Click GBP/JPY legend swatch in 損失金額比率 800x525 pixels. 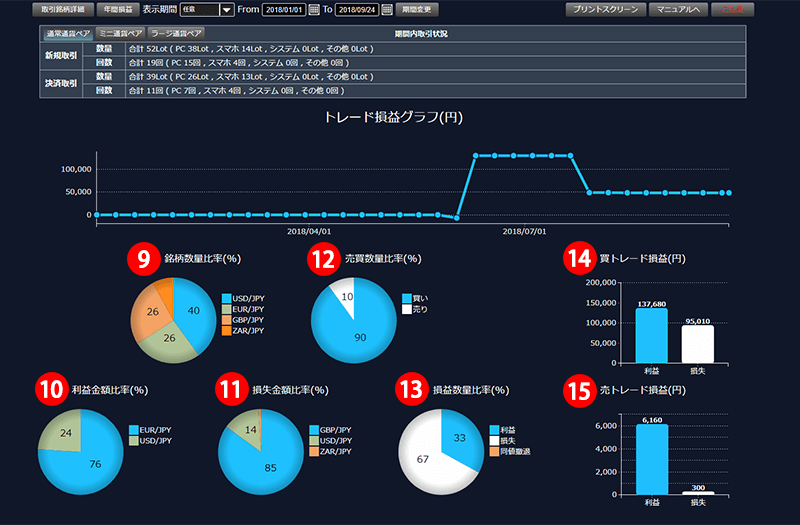click(314, 430)
